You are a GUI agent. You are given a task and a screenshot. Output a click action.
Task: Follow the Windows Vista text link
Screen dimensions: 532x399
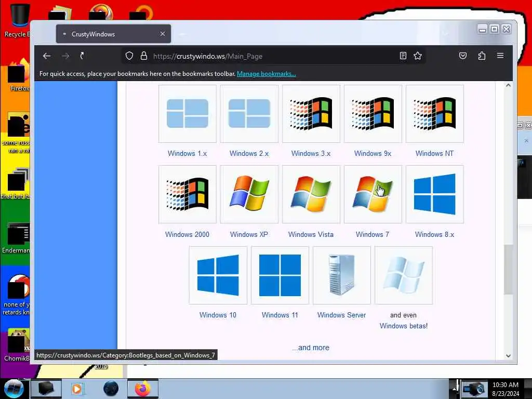click(x=311, y=234)
